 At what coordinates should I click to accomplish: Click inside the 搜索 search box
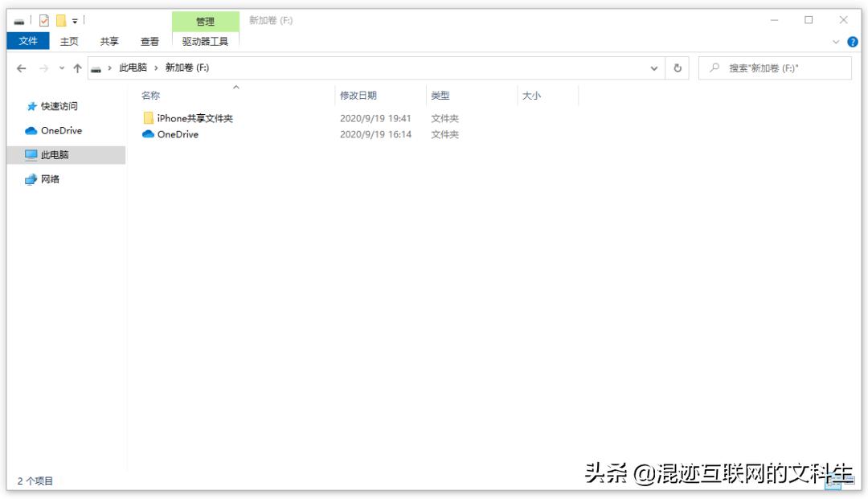(772, 67)
